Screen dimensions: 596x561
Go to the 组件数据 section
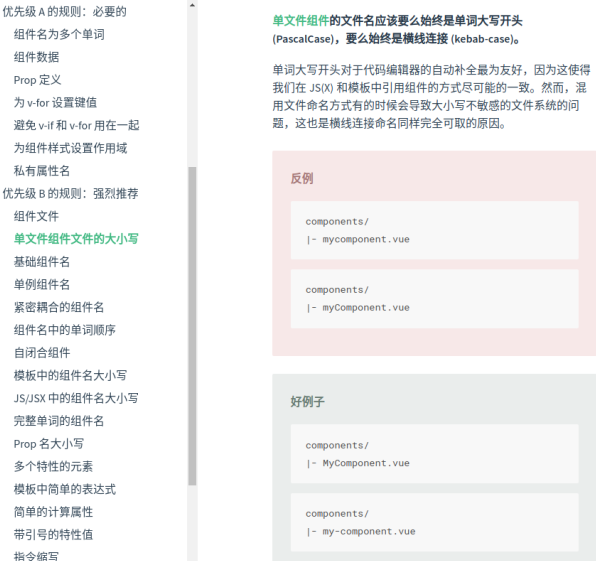tap(36, 57)
